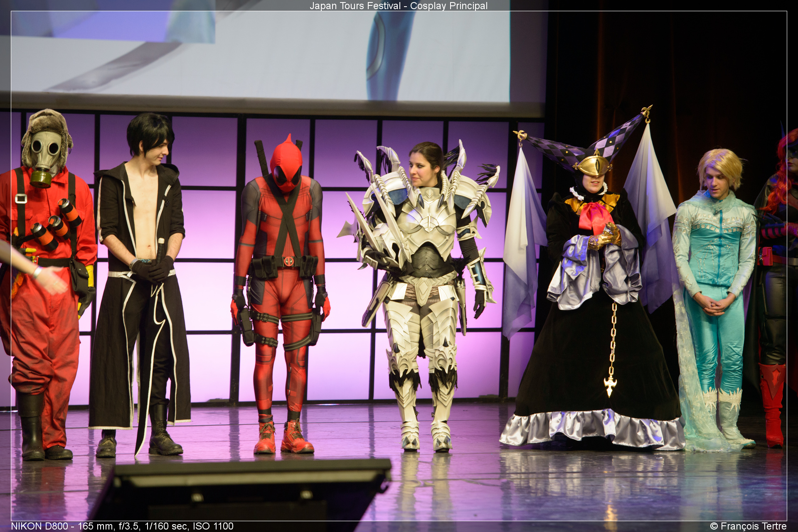
Task: Click the '© François Tertre' copyright text
Action: coord(748,526)
